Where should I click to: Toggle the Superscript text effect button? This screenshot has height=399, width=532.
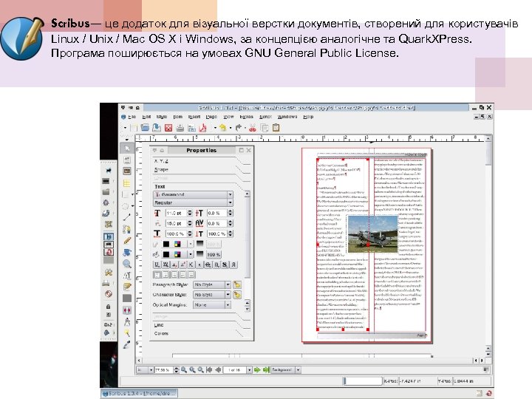[x=183, y=265]
